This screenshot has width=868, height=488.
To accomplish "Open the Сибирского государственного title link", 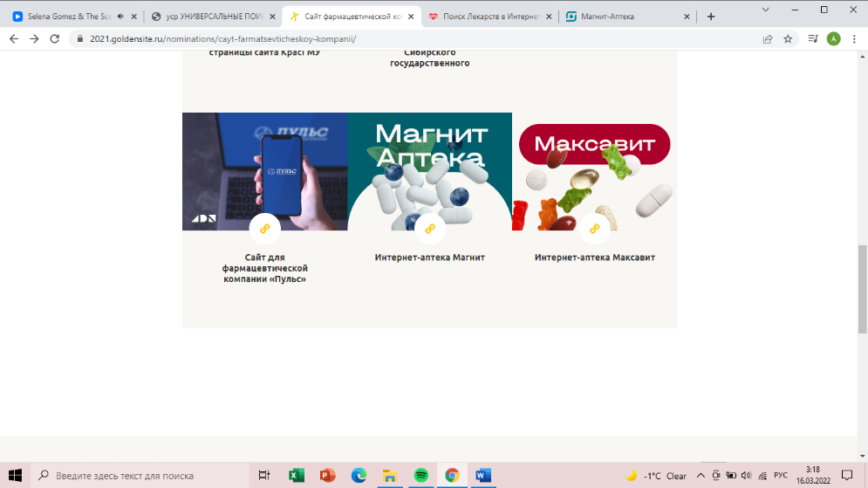I will 429,58.
